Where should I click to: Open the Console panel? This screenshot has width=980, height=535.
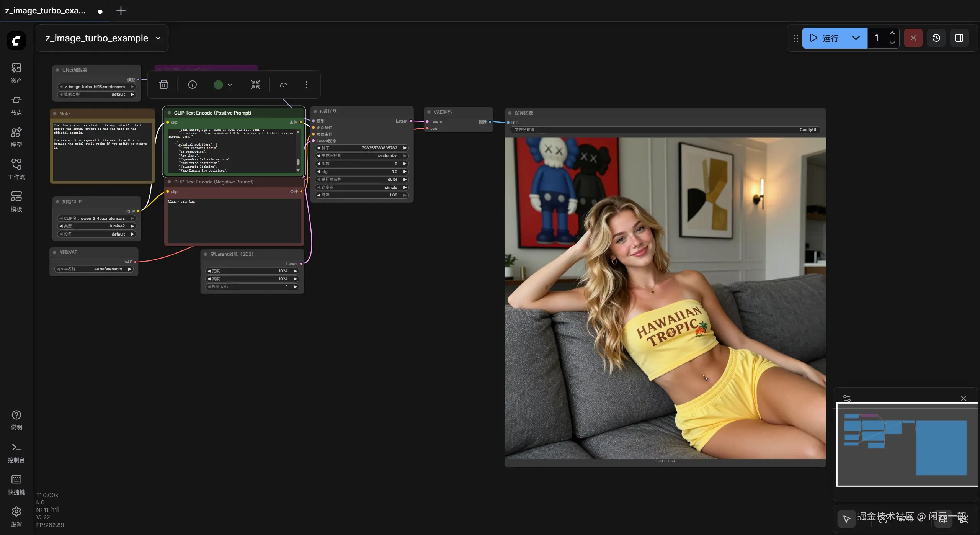coord(16,452)
